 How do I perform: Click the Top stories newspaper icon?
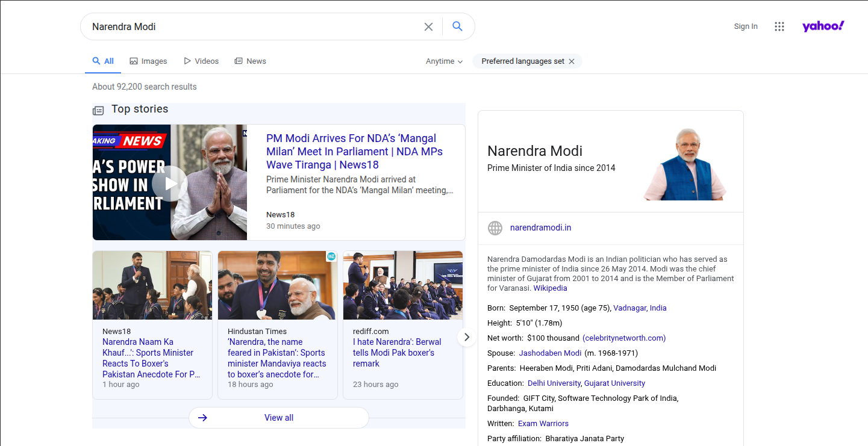pos(98,111)
